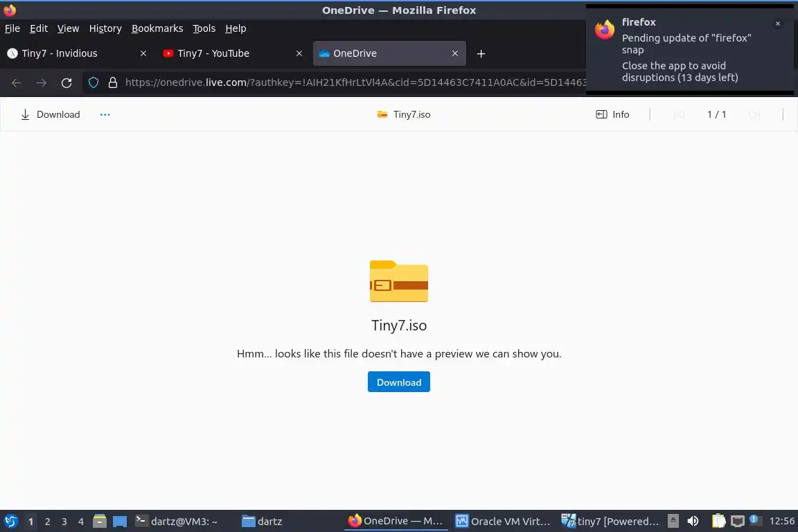Click the 'looks like this file doesn't have a preview' message
Image resolution: width=798 pixels, height=532 pixels.
pyautogui.click(x=399, y=354)
